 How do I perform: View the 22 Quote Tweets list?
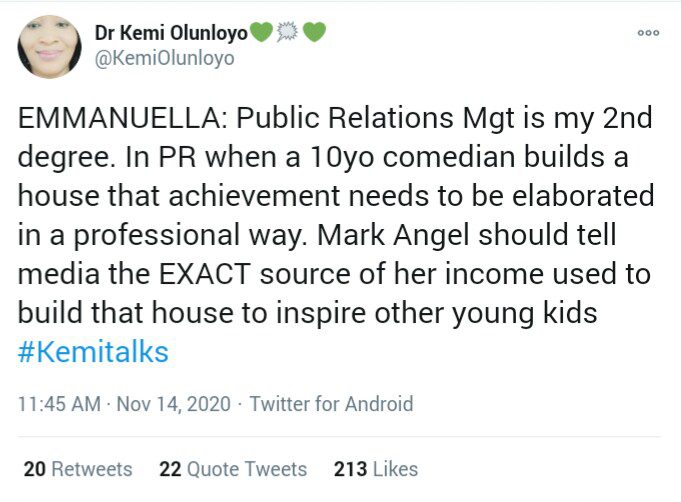pyautogui.click(x=233, y=468)
